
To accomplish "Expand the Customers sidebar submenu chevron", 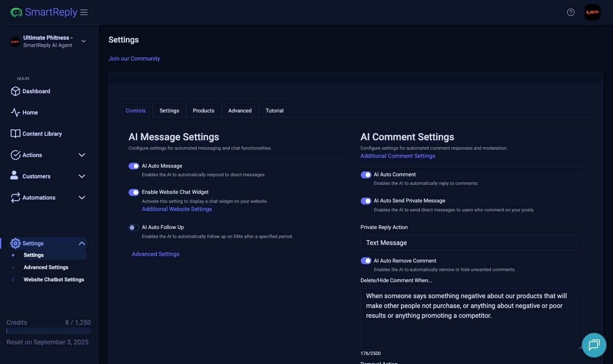I will [82, 176].
